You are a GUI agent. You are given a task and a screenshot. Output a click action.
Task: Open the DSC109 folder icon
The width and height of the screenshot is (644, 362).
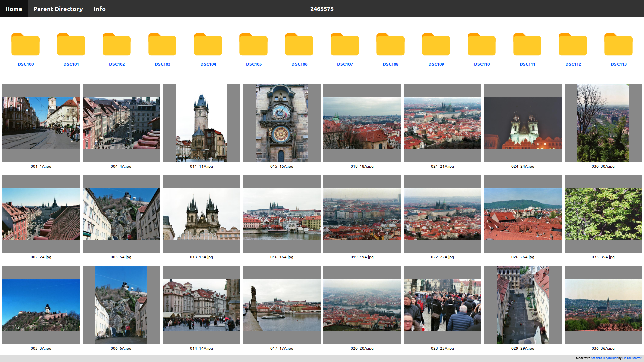pos(436,44)
